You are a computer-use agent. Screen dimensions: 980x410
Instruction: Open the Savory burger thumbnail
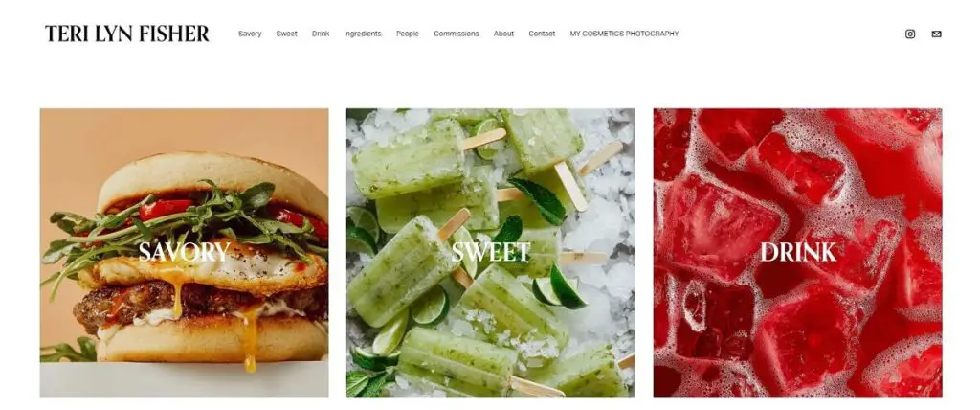pos(185,253)
